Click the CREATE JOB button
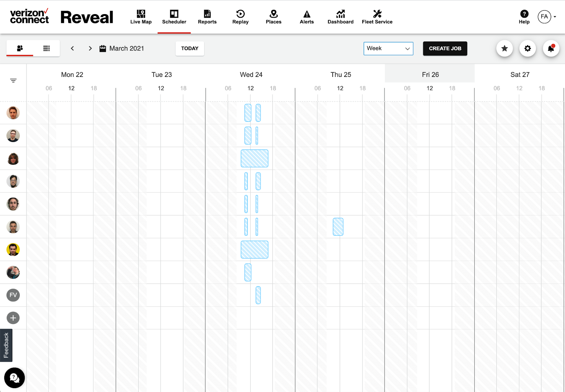Viewport: 565px width, 392px height. (445, 48)
